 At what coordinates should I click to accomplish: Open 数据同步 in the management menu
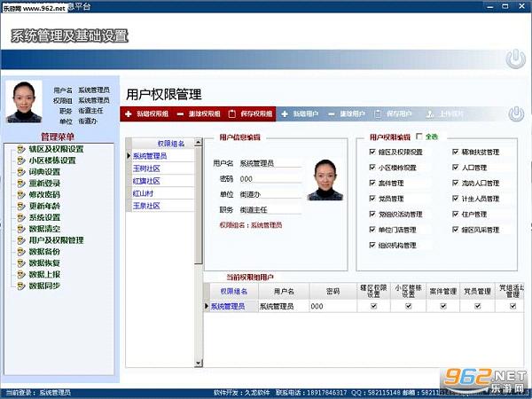coord(44,286)
